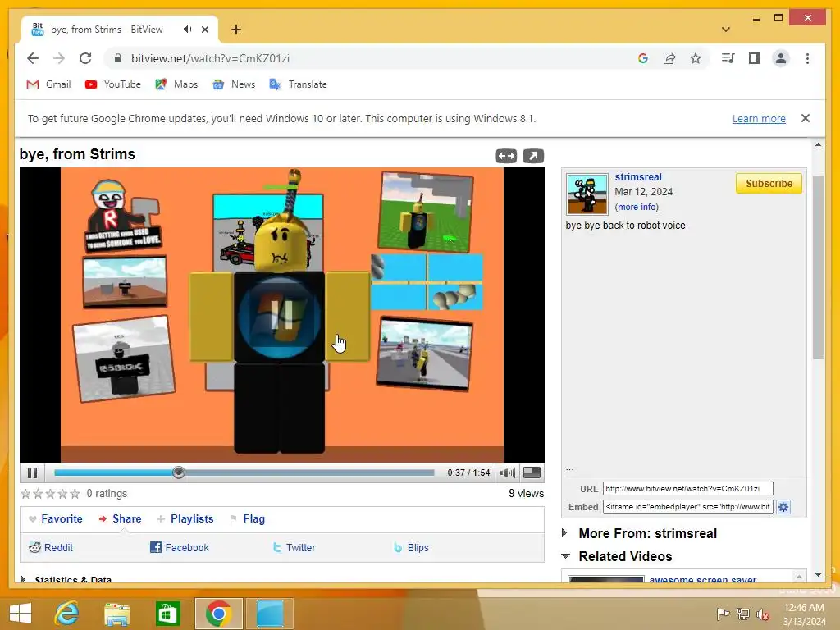
Task: Open the video in a pop-out window
Action: [533, 156]
